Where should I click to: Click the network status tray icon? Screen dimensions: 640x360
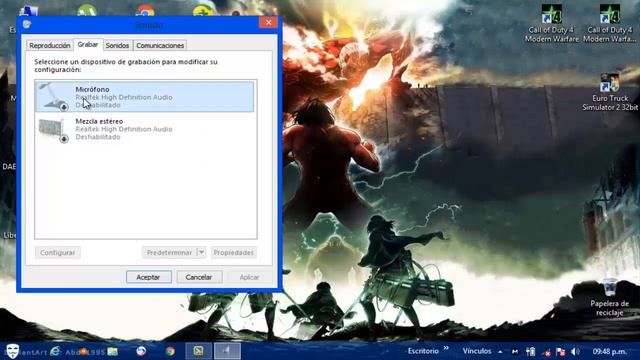[x=547, y=352]
